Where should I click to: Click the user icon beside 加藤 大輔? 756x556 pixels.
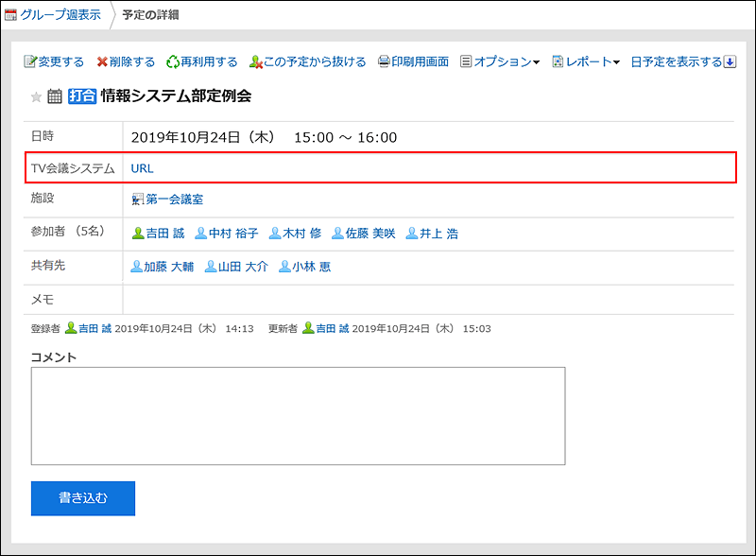point(136,267)
